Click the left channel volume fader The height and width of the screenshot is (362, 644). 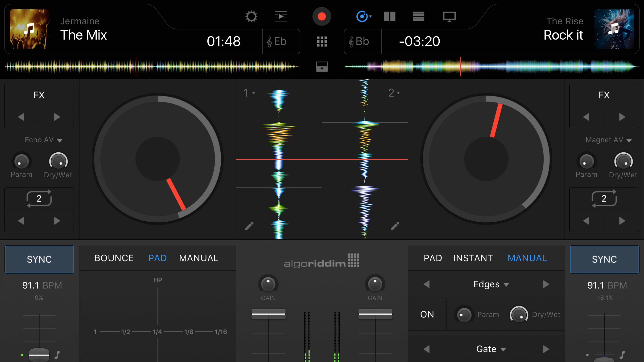(268, 314)
